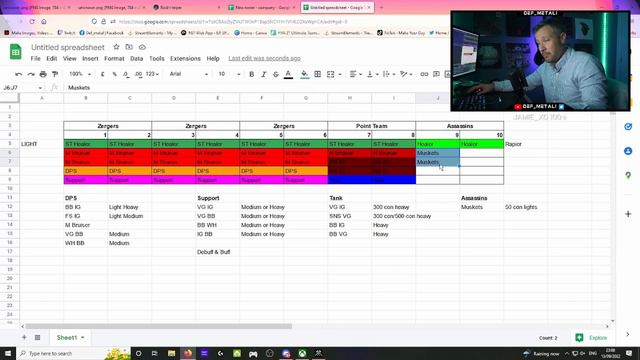The width and height of the screenshot is (640, 360).
Task: Select cell with 'Light Heavy' text
Action: (x=129, y=207)
